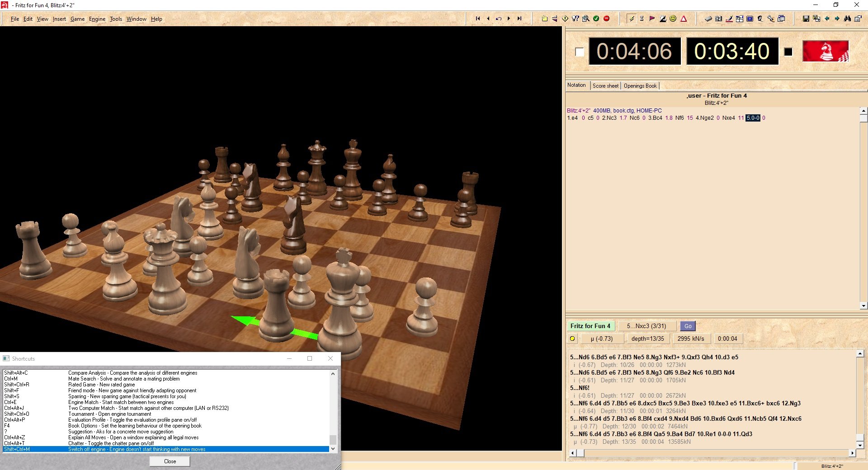Choose the smiley face friend mode icon

[673, 19]
